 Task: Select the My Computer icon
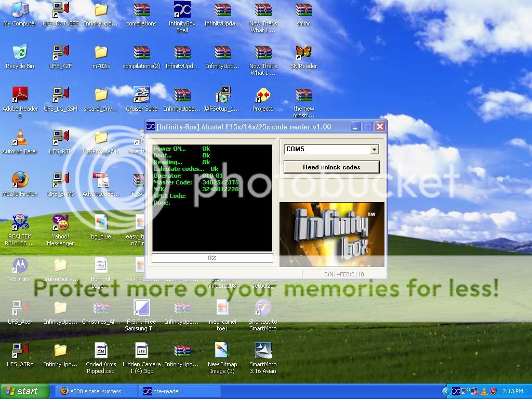click(20, 10)
